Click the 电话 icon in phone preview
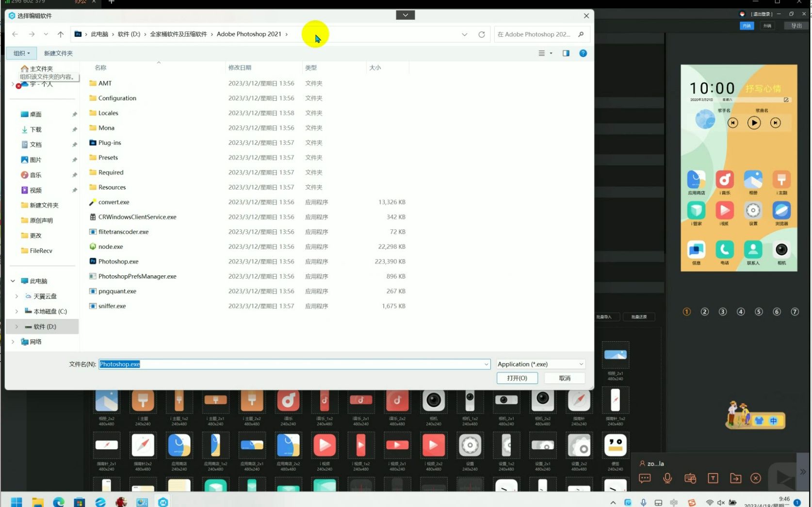 pyautogui.click(x=724, y=250)
